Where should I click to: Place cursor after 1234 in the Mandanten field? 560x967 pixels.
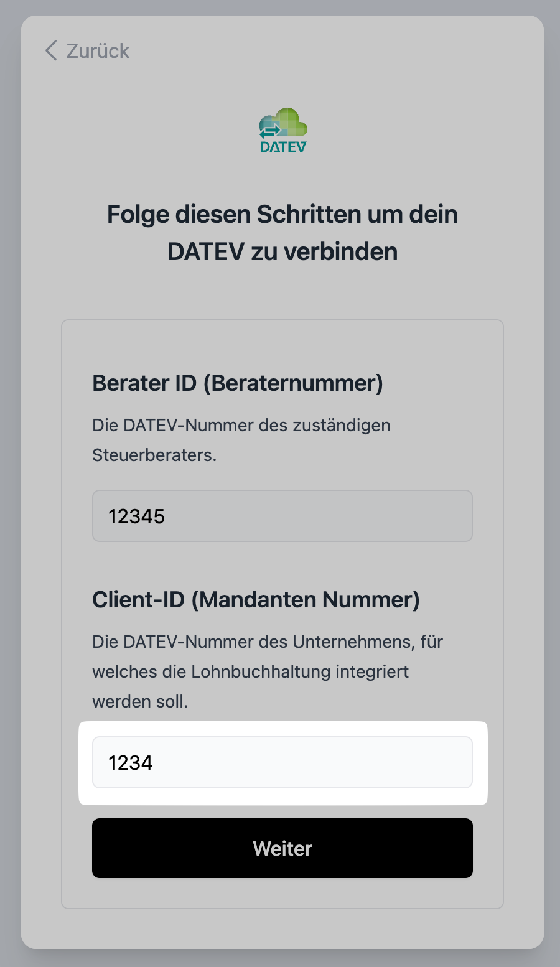[154, 763]
